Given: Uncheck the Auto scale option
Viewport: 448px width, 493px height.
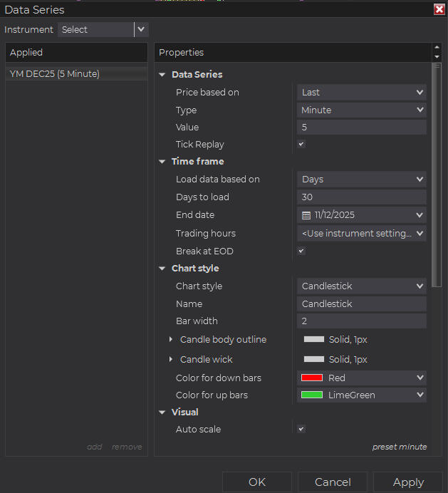Looking at the screenshot, I should 301,430.
